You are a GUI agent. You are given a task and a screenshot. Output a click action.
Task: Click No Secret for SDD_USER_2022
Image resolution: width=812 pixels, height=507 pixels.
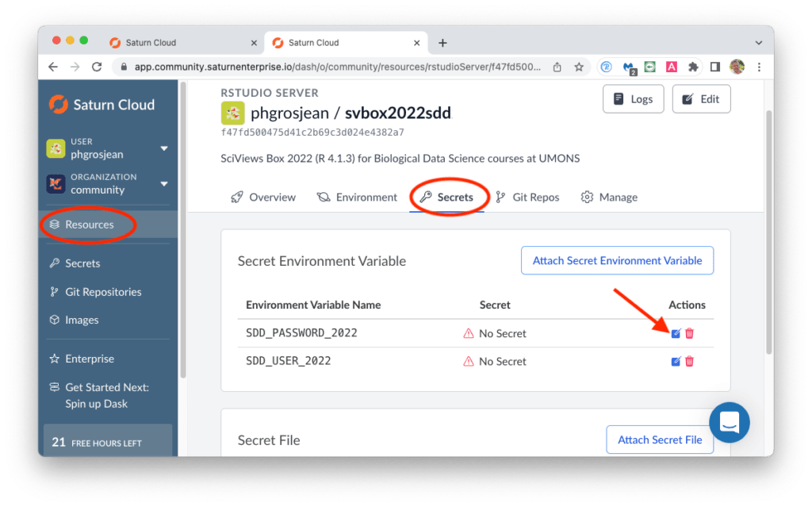(x=495, y=361)
